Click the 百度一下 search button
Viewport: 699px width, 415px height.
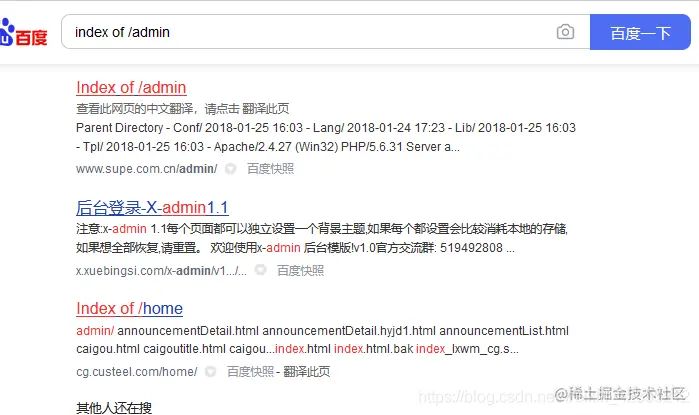(x=640, y=32)
